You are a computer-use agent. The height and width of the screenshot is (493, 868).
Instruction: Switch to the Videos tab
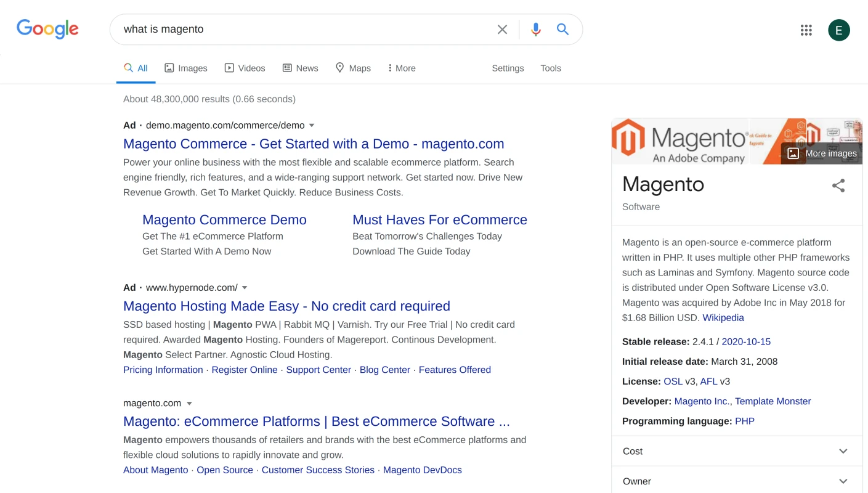pos(245,68)
